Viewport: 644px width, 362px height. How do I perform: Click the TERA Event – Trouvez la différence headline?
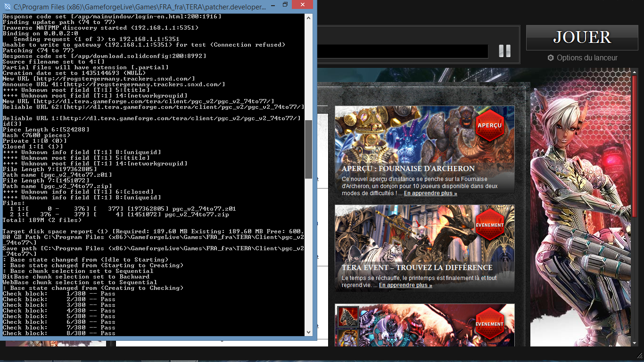[x=417, y=268]
